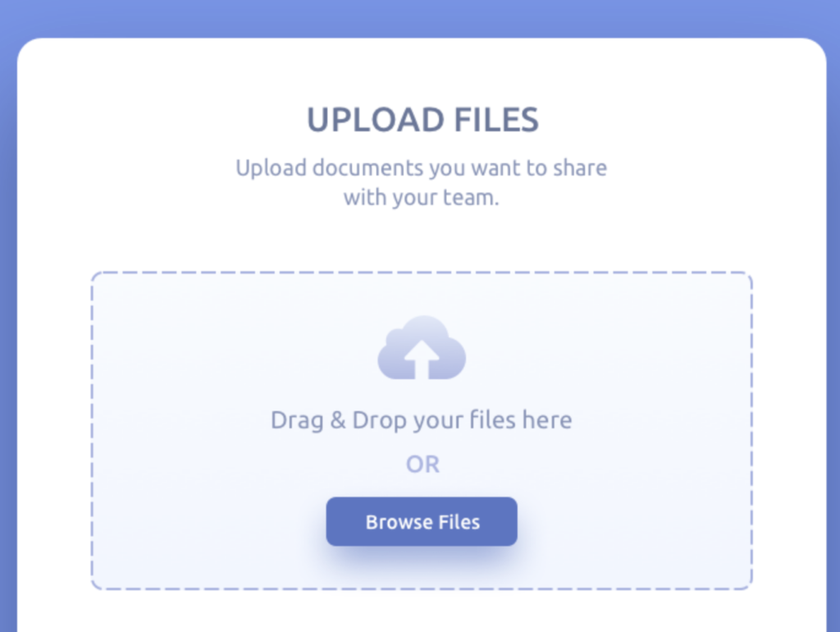Click the word 'UPLOAD' in the heading

[x=374, y=119]
